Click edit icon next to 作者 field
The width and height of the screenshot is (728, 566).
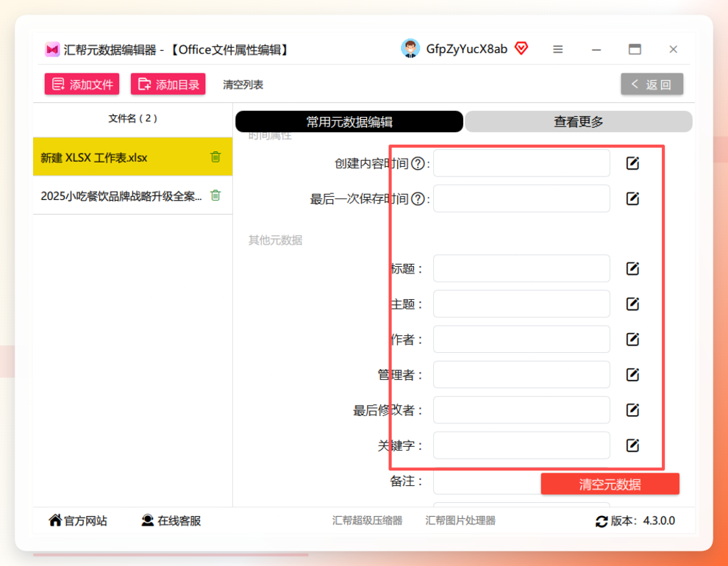tap(632, 339)
